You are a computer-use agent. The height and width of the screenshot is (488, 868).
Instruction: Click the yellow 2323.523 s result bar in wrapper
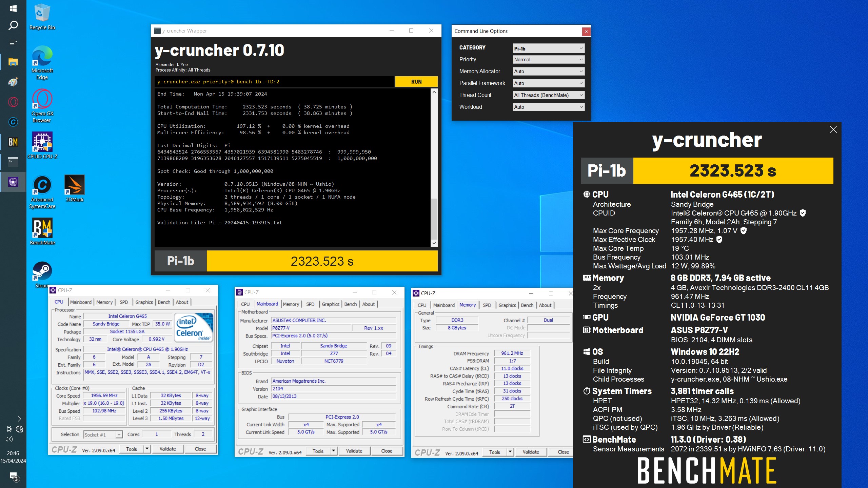pyautogui.click(x=322, y=261)
